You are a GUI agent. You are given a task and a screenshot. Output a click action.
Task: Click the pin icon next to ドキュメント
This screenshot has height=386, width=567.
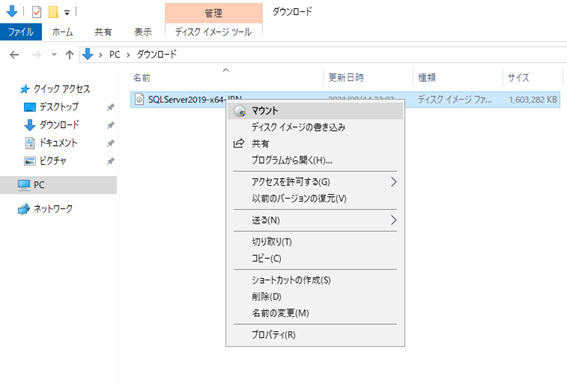point(110,143)
